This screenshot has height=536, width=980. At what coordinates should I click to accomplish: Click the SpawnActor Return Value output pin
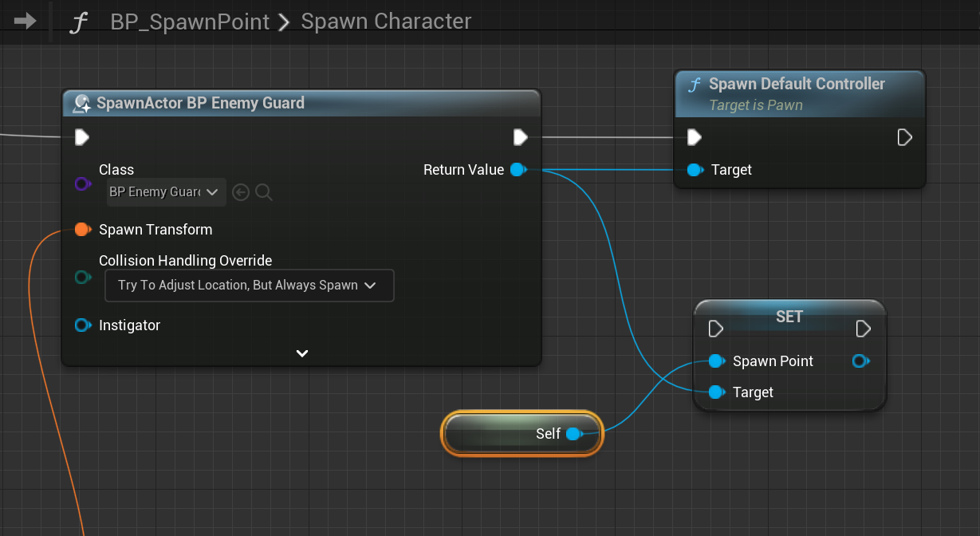518,170
